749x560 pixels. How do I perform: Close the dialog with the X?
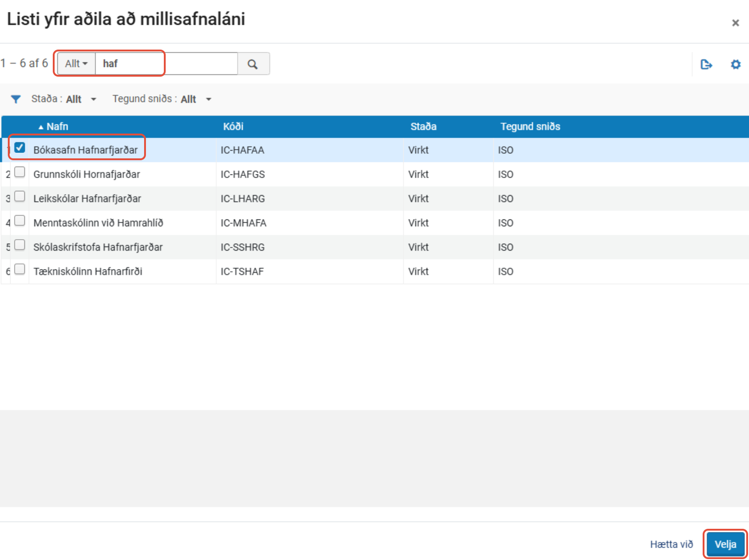click(x=735, y=23)
